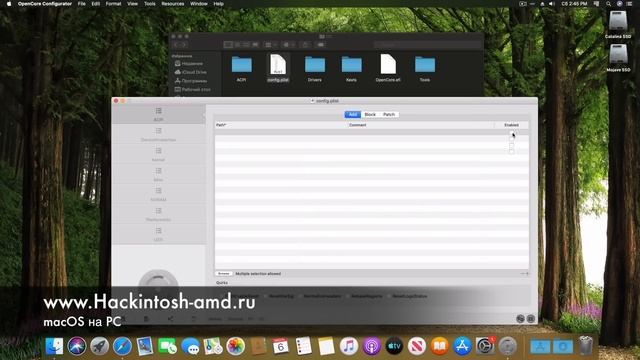640x360 pixels.
Task: Switch Finder to icon view
Action: coord(228,44)
